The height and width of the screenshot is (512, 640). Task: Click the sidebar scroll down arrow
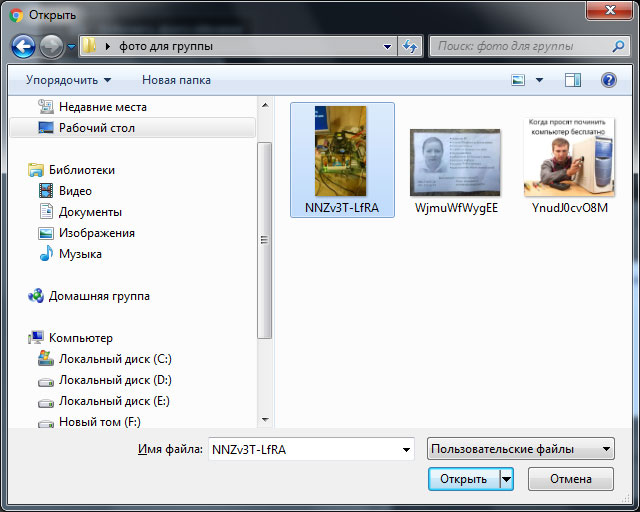click(265, 420)
